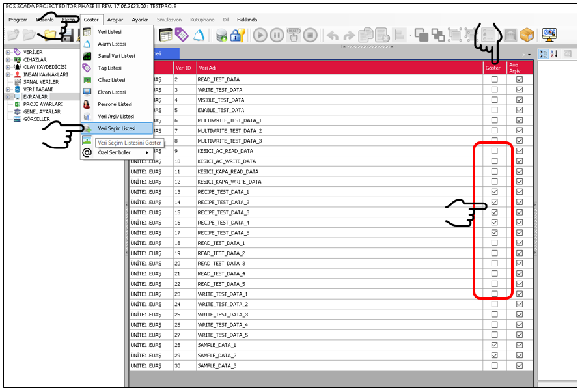This screenshot has width=582, height=392.
Task: Click the landscape picture icon in Göster menu
Action: point(87,140)
